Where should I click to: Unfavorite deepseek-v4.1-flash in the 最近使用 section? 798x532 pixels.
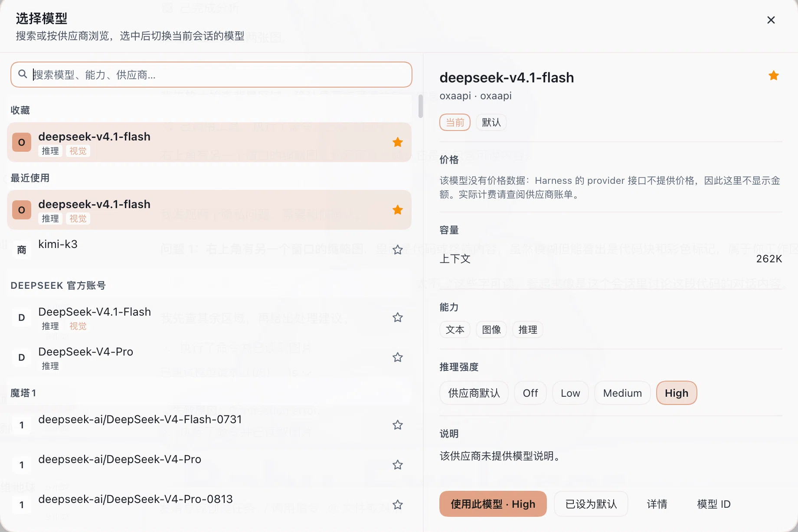tap(398, 210)
